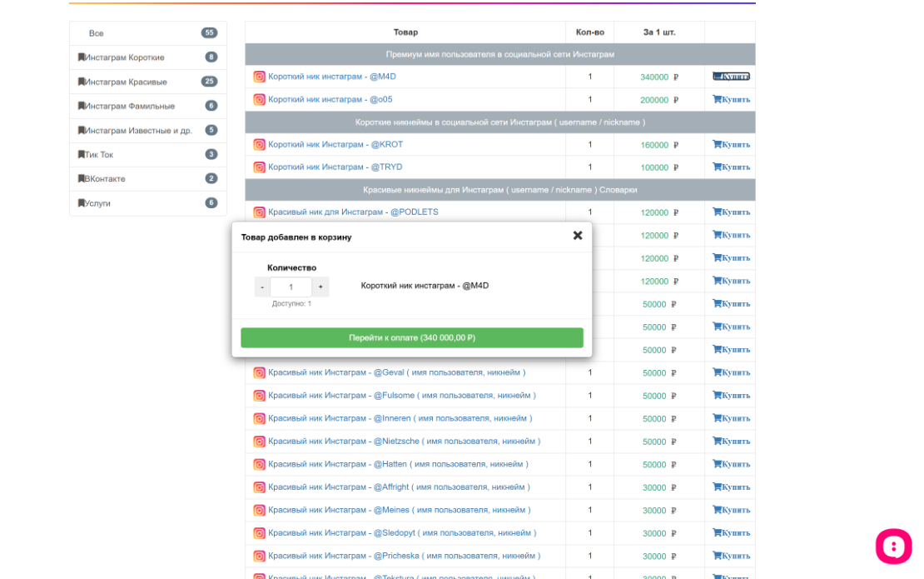Click bookmark icon of Услуги category

click(x=82, y=202)
